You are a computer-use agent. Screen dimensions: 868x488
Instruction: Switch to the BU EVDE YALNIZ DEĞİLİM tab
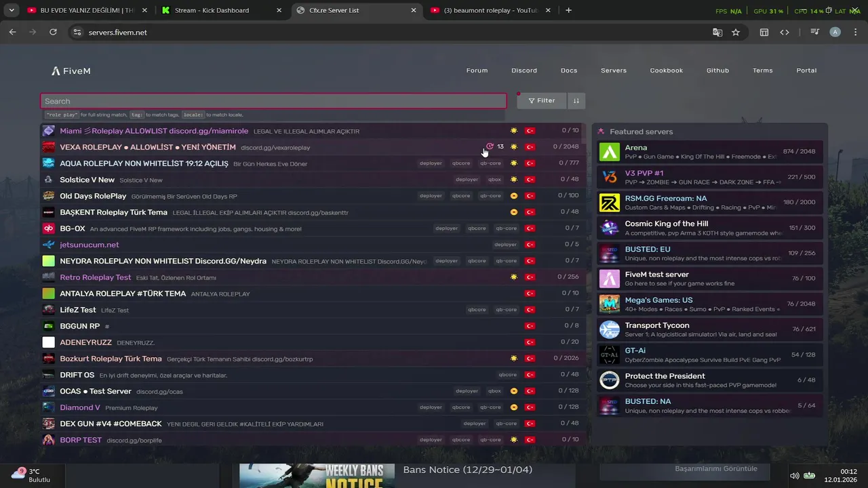pyautogui.click(x=86, y=10)
